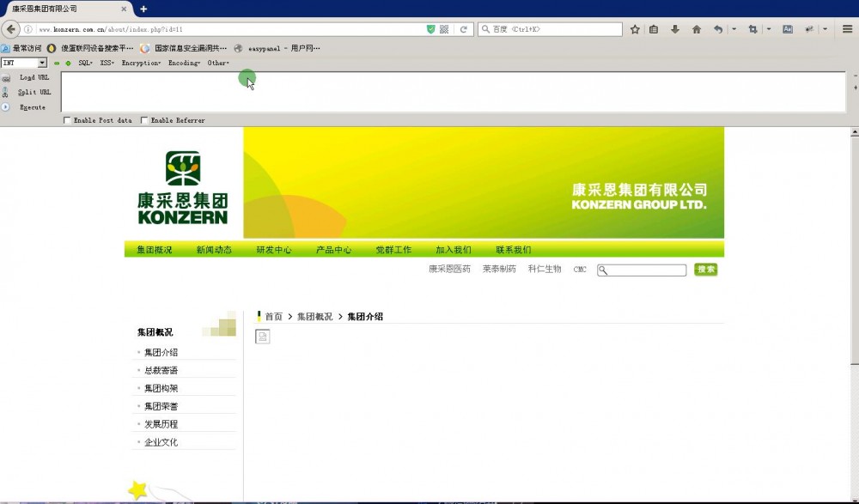Expand the Encoding dropdown
The height and width of the screenshot is (504, 859).
[x=184, y=63]
